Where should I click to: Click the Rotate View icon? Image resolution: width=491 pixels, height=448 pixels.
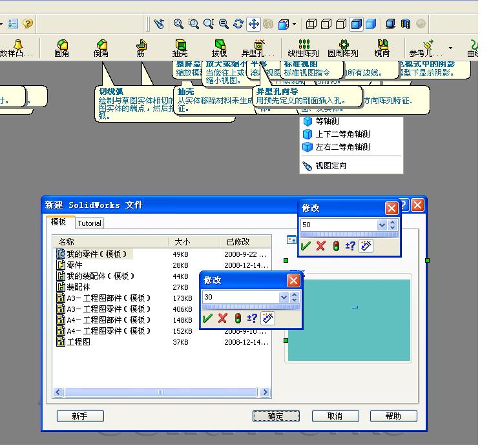pos(238,24)
